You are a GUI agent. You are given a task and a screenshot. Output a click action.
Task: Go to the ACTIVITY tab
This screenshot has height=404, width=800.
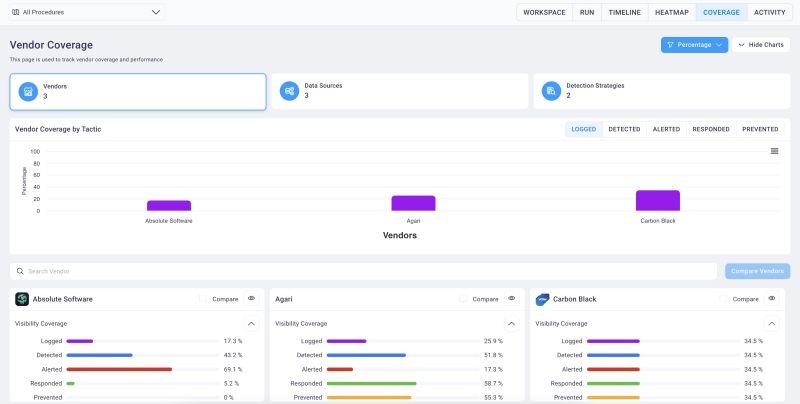point(769,12)
